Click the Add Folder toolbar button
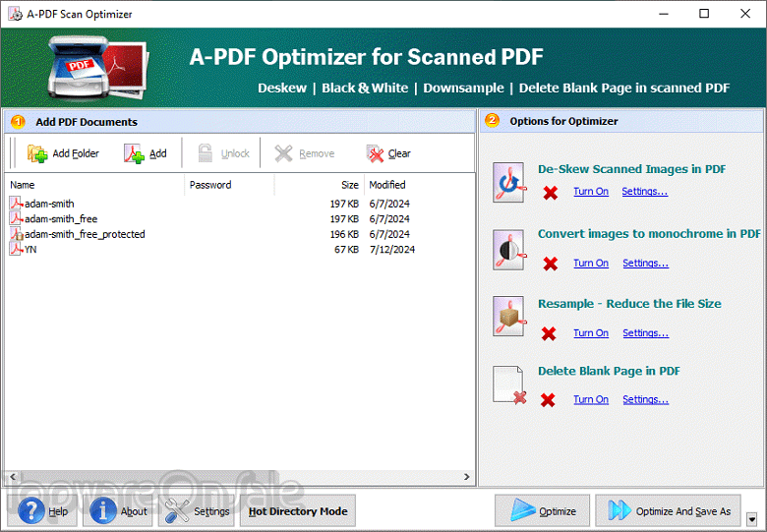767x532 pixels. click(63, 153)
